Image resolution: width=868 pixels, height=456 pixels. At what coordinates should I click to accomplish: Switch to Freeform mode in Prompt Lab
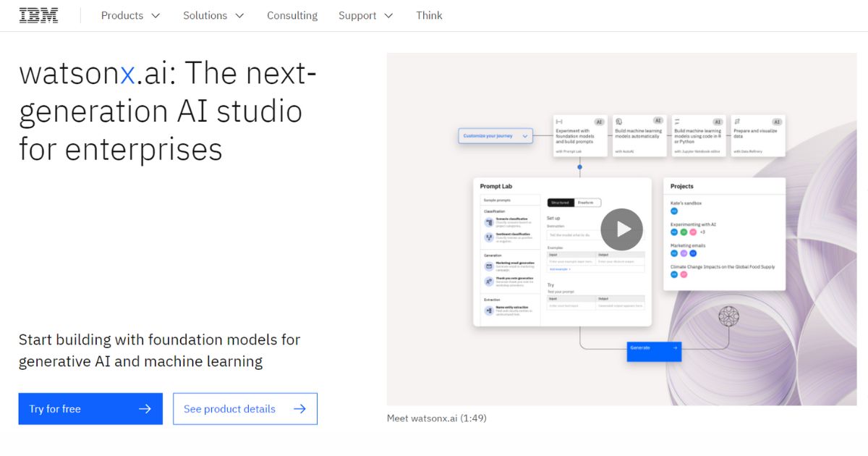click(x=586, y=202)
